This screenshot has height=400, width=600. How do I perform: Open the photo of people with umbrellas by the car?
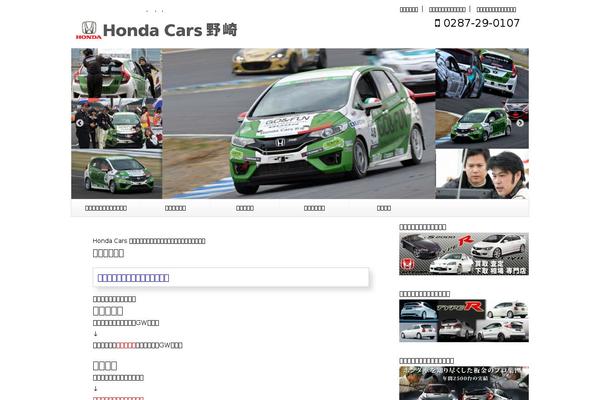(x=117, y=123)
